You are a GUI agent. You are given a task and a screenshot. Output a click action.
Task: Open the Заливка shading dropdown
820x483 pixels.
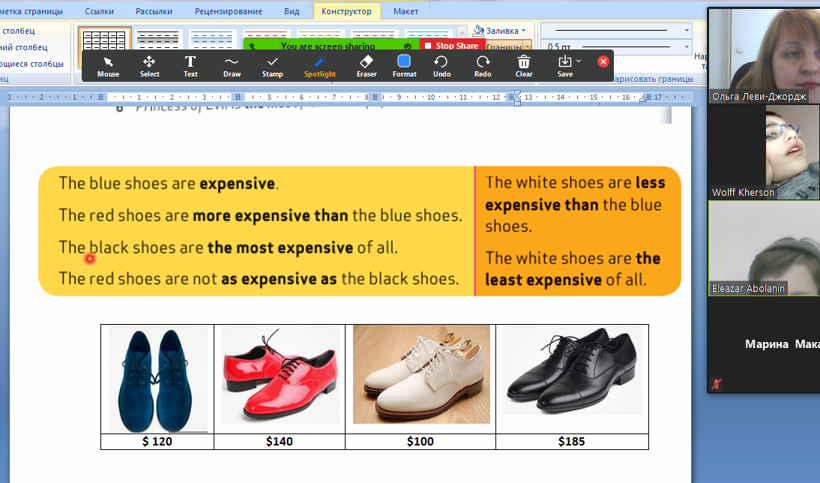[x=525, y=31]
